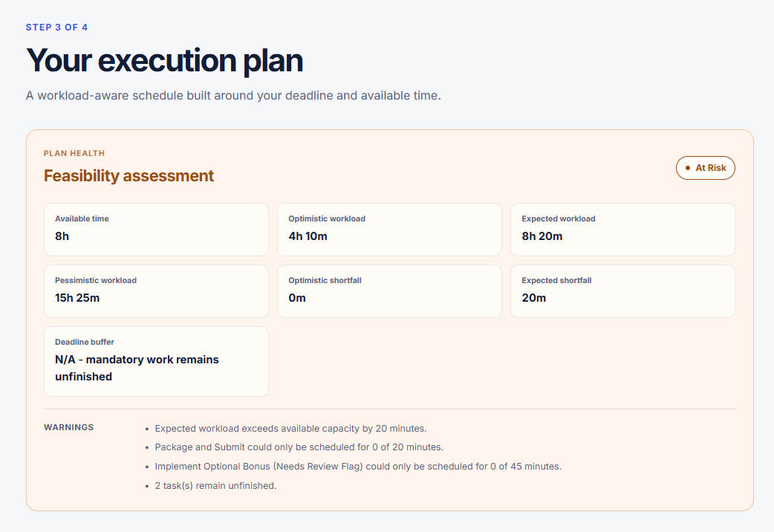Click the Expected shortfall 20m card
Viewport: 774px width, 532px height.
tap(622, 291)
